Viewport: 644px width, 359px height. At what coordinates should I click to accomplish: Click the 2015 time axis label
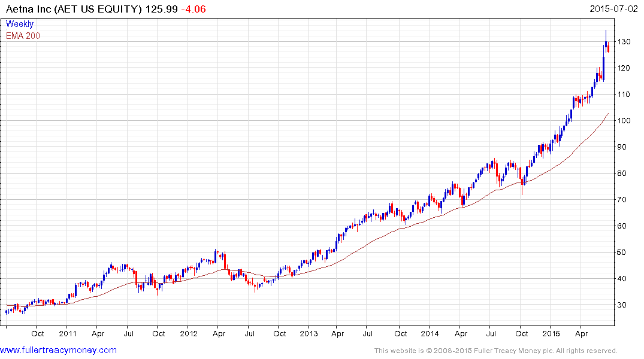pyautogui.click(x=551, y=333)
